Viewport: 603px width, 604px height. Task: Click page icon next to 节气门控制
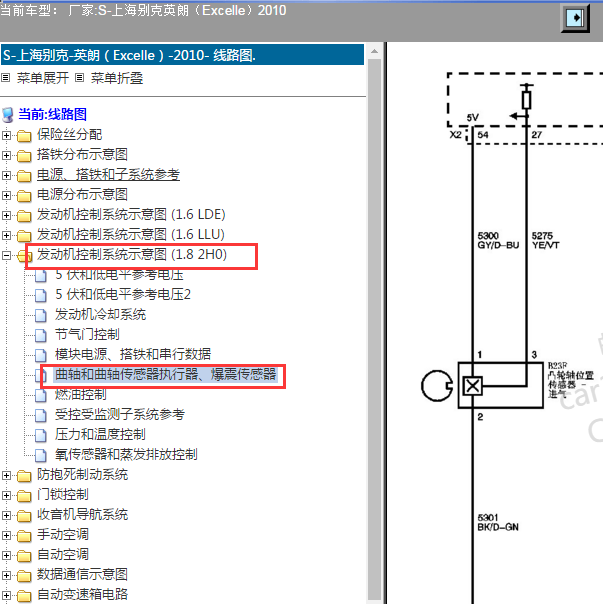[41, 336]
